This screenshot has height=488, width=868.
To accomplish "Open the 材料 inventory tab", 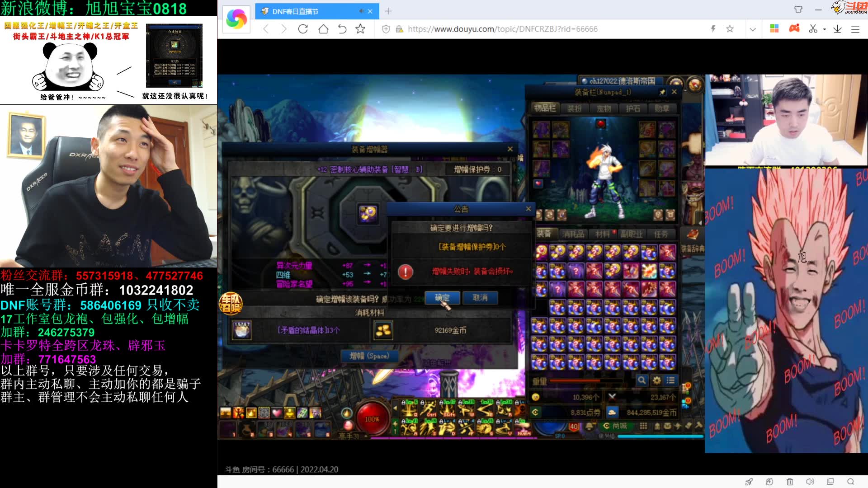I will 603,234.
